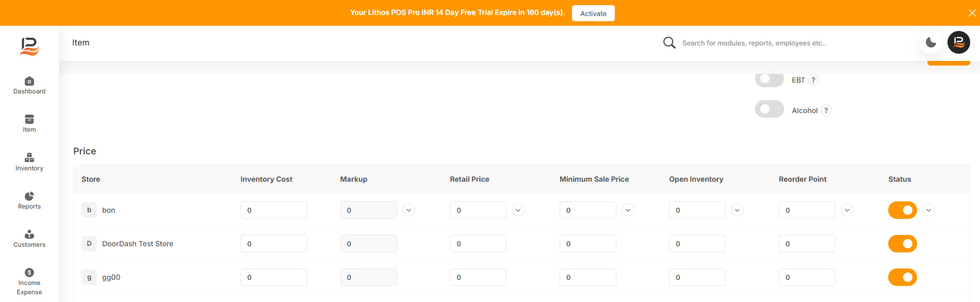Open the Inventory sidebar icon
980x302 pixels.
tap(29, 157)
